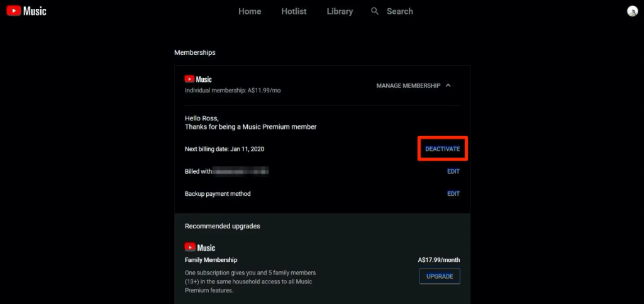
Task: Click the search magnifier icon
Action: 375,11
